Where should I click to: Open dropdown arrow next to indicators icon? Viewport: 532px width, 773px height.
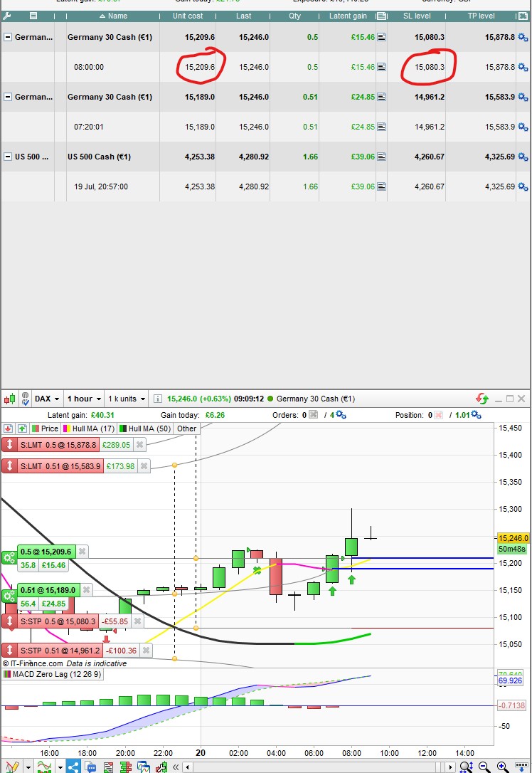(x=60, y=767)
